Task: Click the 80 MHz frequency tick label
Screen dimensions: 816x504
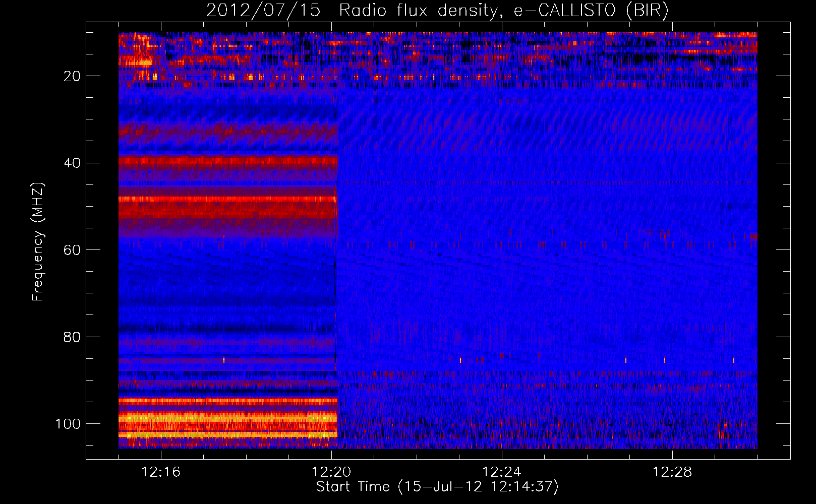Action: [73, 337]
